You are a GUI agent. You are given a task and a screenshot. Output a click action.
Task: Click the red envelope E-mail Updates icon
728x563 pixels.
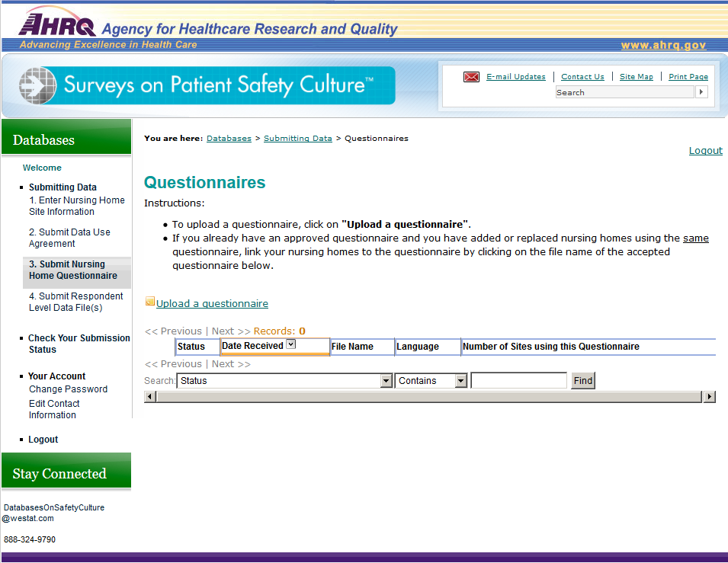click(x=471, y=77)
